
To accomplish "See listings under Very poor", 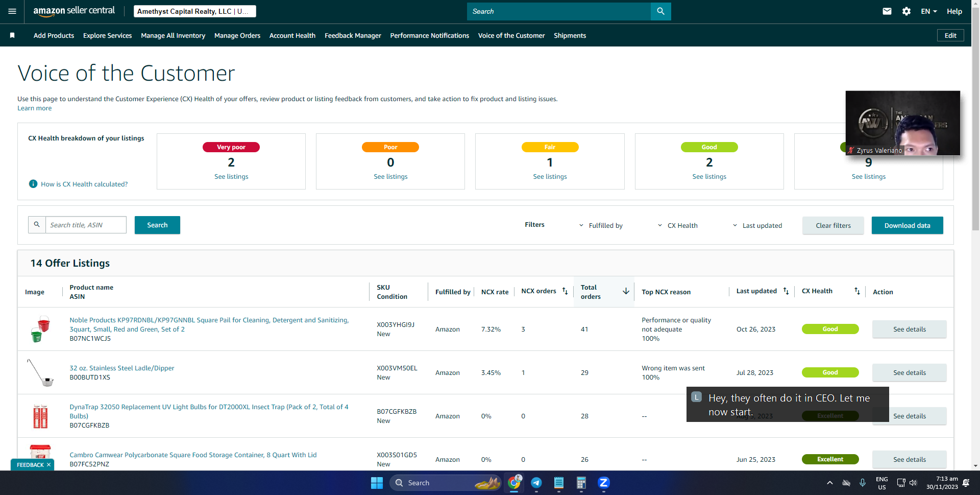I will [231, 176].
